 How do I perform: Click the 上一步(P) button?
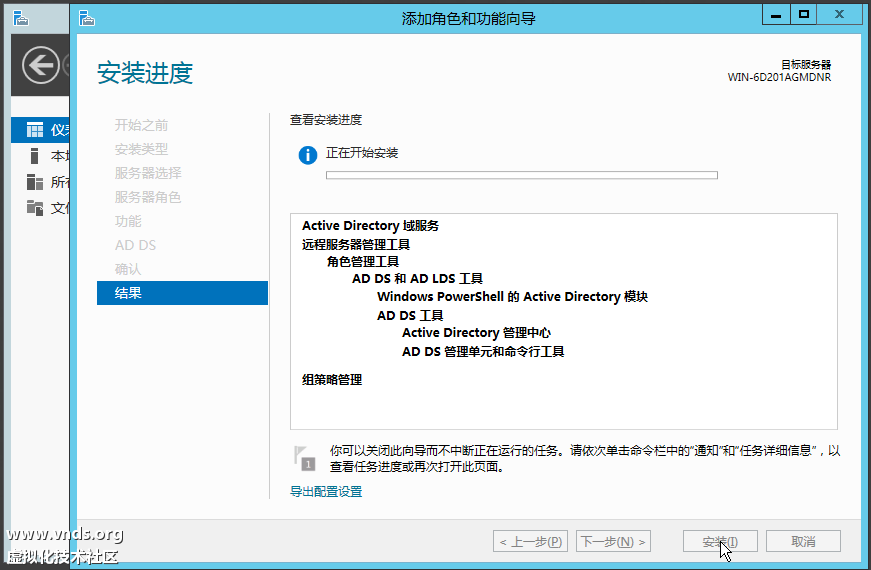[x=530, y=541]
